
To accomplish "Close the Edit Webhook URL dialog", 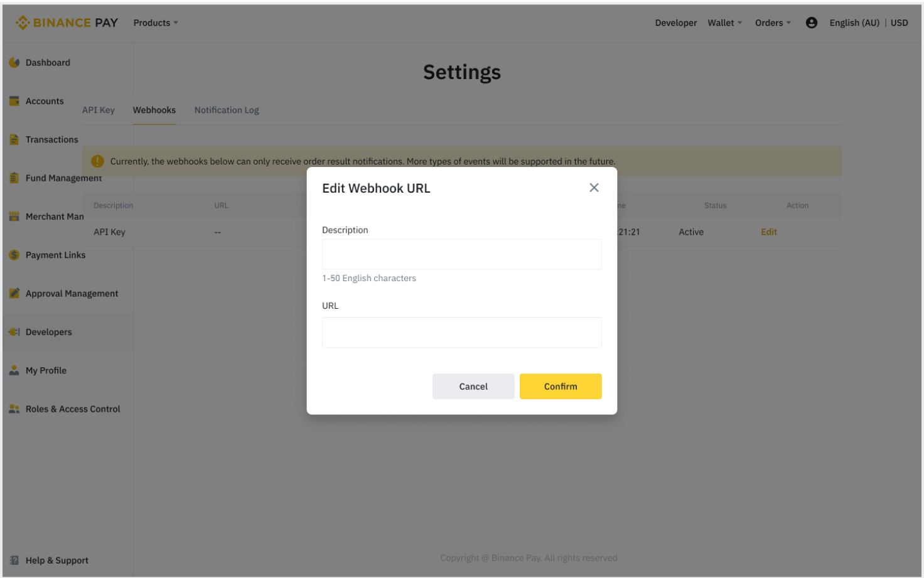I will 594,188.
